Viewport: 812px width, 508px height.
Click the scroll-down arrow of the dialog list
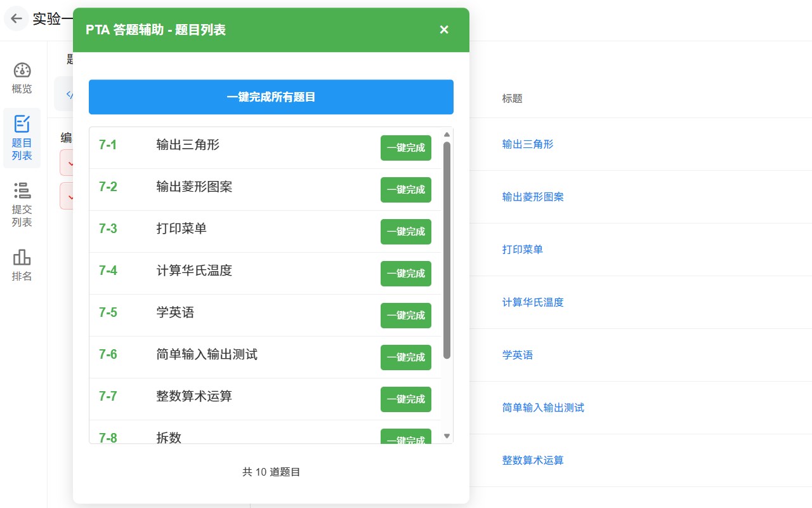(447, 436)
